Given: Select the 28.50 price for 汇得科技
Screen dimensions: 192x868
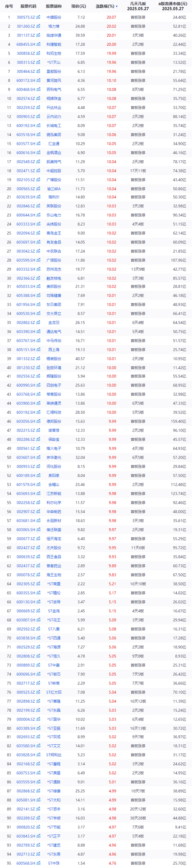Looking at the screenshot, I should (80, 412).
